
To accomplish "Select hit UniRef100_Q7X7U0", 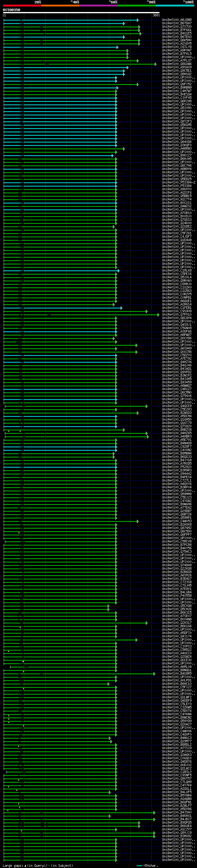I will tap(177, 26).
